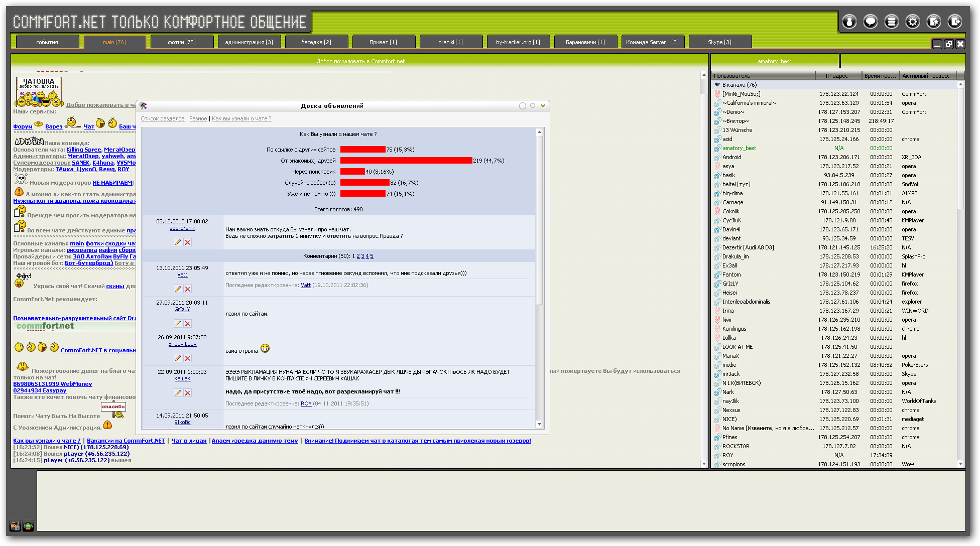Edit GrIzLY's comment with pencil icon
This screenshot has height=546, width=980.
(178, 324)
